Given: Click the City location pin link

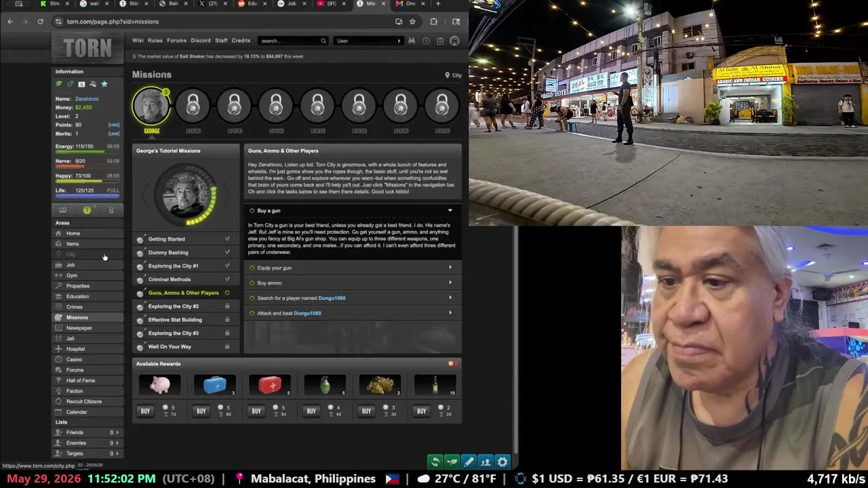Looking at the screenshot, I should pyautogui.click(x=453, y=75).
